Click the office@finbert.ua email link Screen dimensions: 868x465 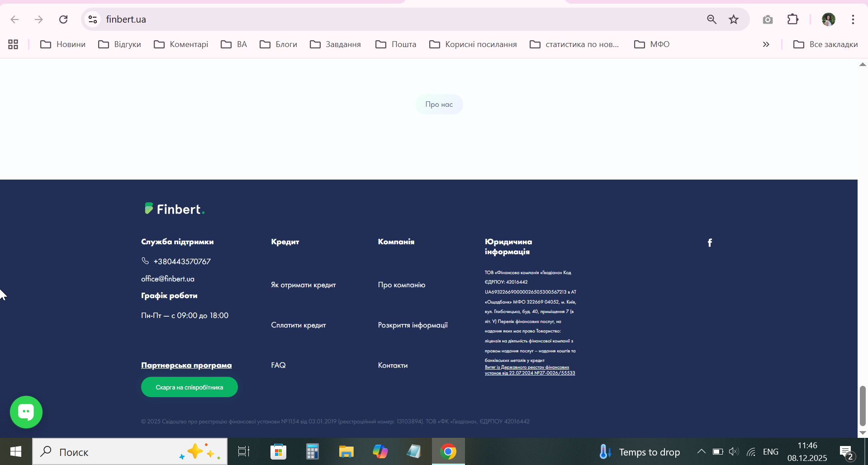tap(168, 279)
